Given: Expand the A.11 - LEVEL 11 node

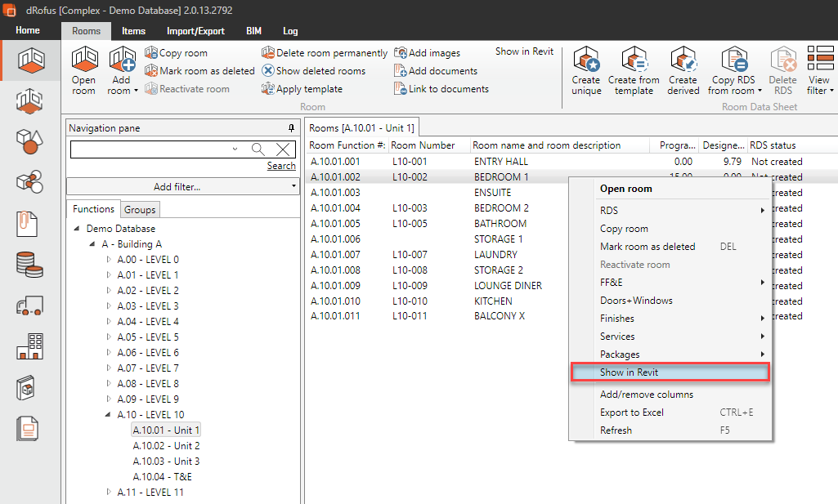Looking at the screenshot, I should point(110,493).
